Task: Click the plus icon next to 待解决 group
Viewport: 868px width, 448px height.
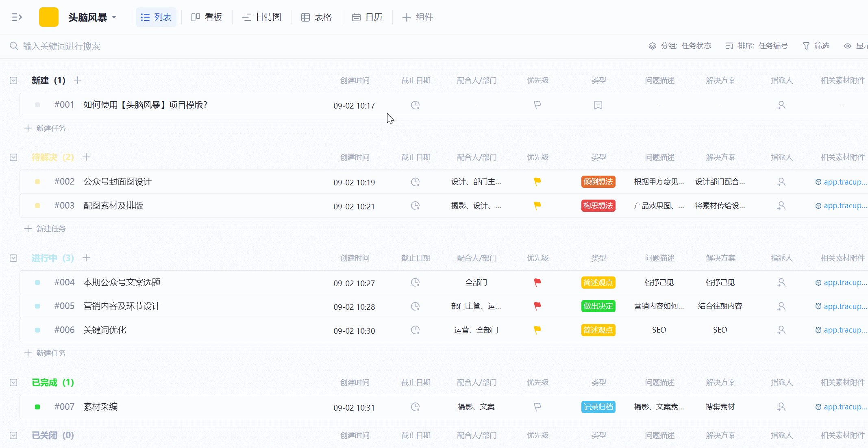Action: tap(86, 157)
